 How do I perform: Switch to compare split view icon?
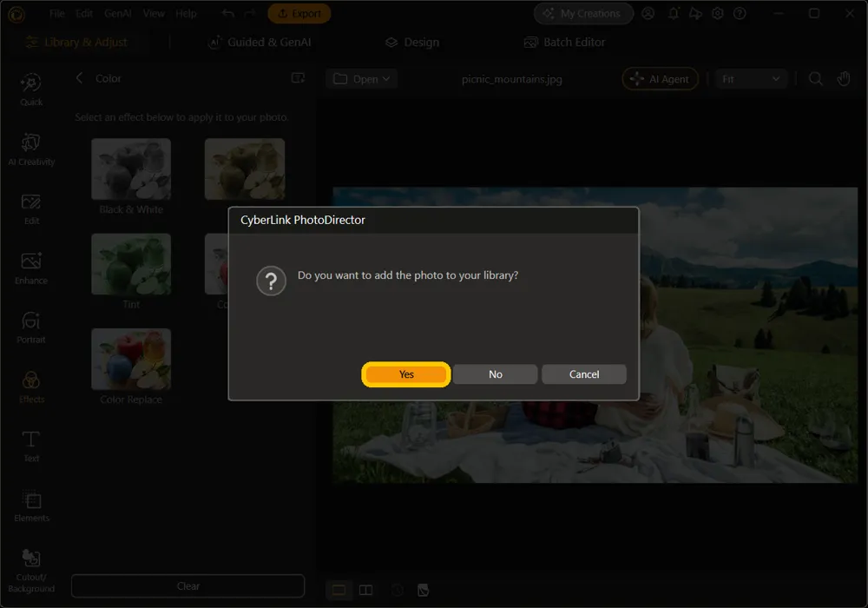click(366, 590)
